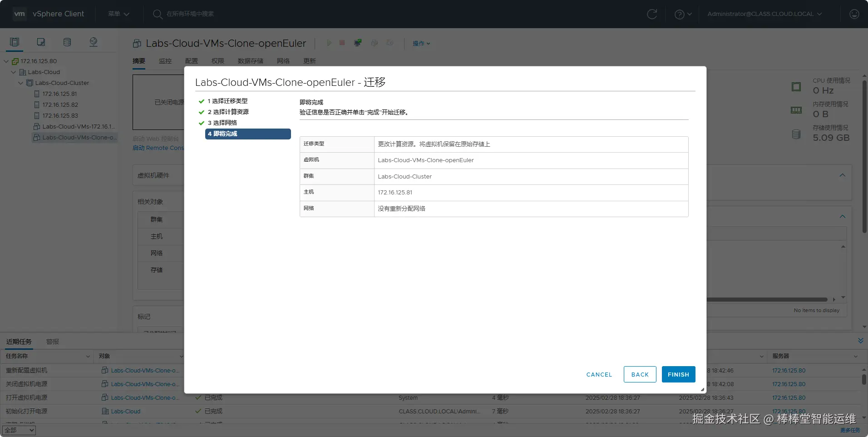Click the storage usage cylinder icon

pos(796,134)
